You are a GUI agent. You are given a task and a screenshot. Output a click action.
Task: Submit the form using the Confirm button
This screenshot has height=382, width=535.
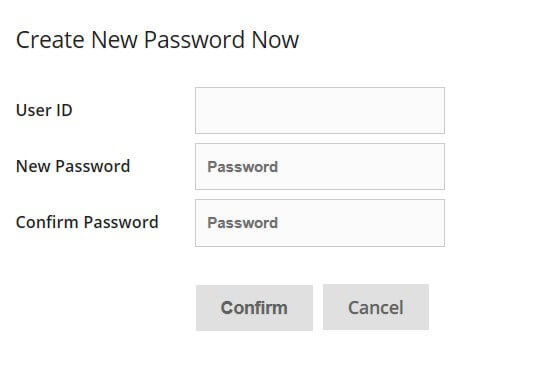[x=254, y=308]
